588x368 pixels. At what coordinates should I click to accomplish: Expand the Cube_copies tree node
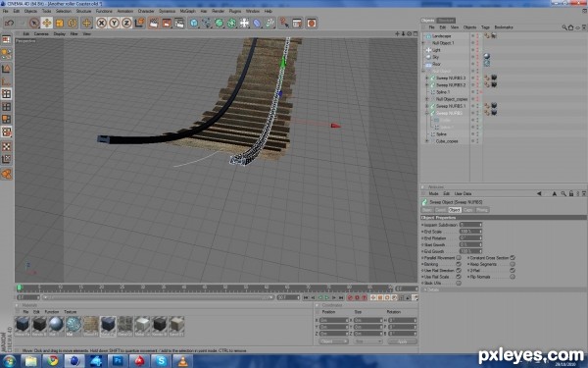click(426, 141)
